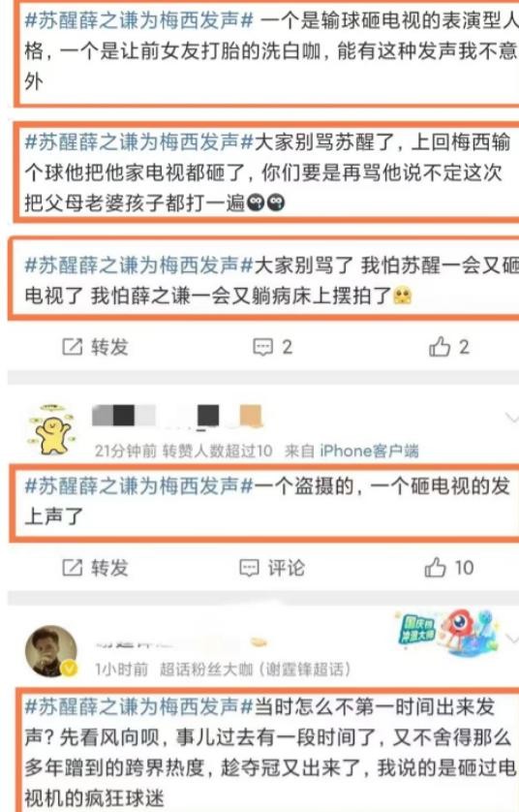Like the post with 10 likes
This screenshot has width=519, height=812.
point(448,568)
